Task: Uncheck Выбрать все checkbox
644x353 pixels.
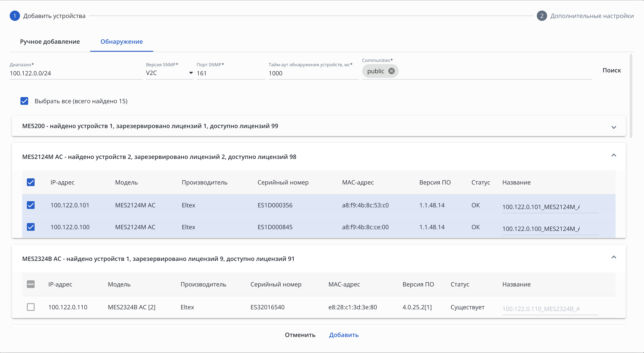Action: point(24,101)
